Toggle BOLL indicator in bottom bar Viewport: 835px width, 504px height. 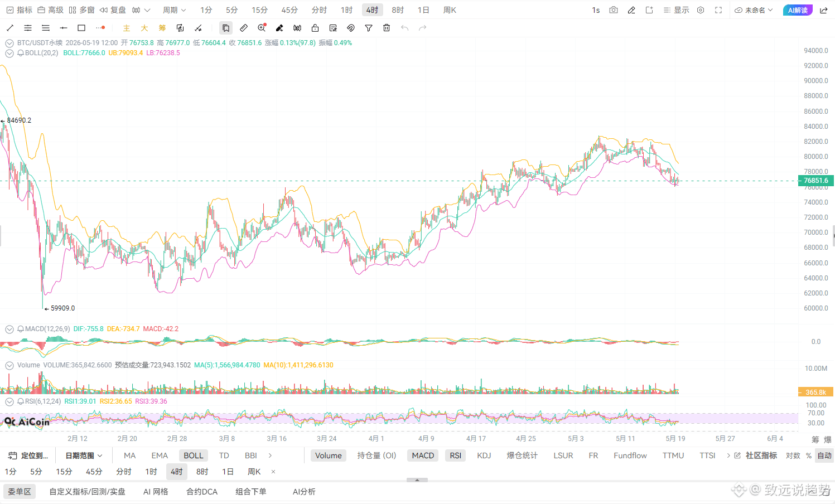point(194,455)
